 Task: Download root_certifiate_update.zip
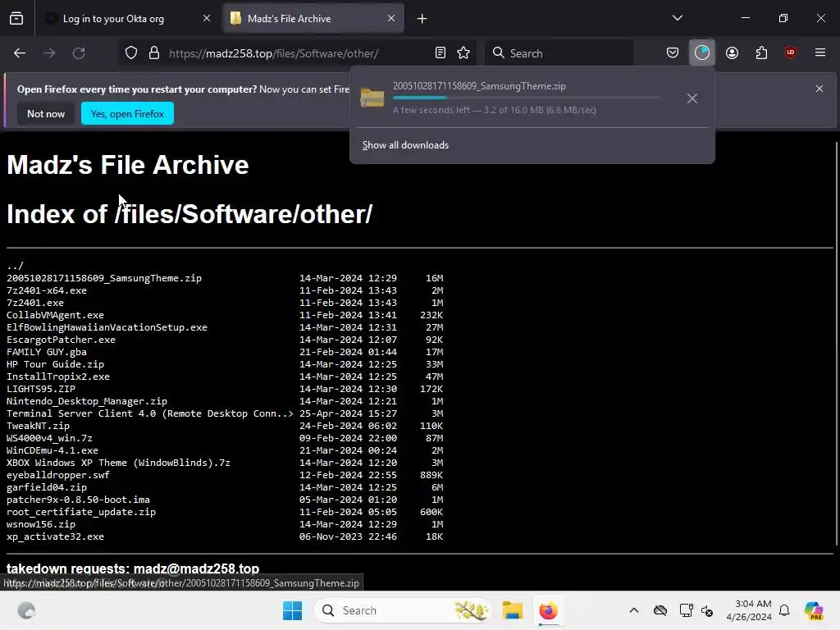coord(81,512)
